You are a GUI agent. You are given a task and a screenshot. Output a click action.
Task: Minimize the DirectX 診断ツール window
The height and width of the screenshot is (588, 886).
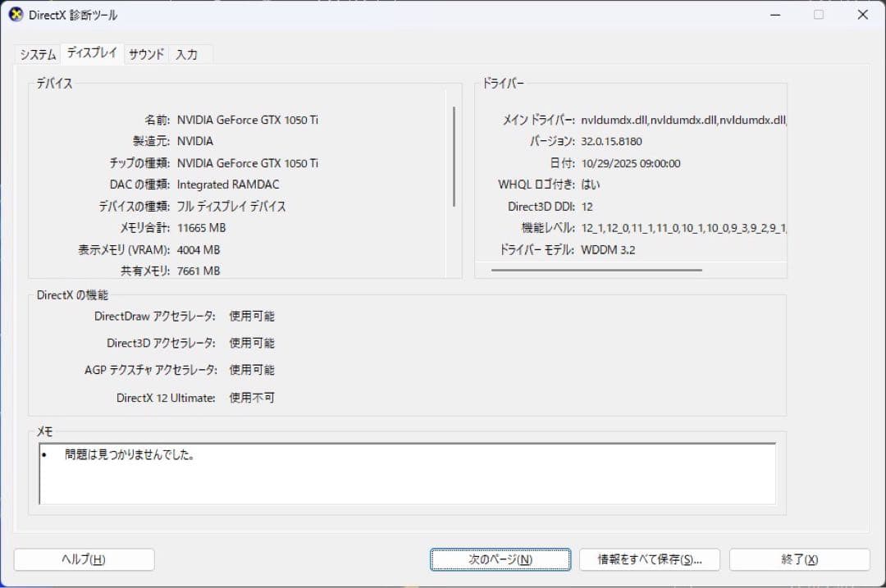tap(775, 15)
